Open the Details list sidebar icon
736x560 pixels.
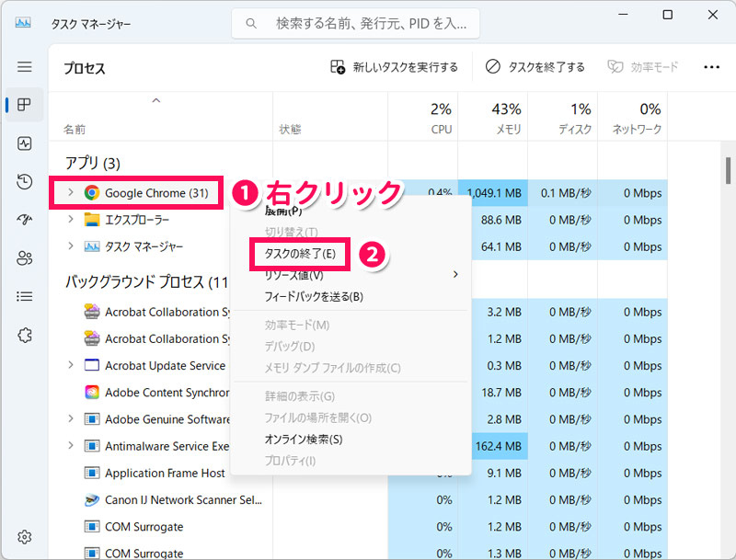[x=25, y=296]
